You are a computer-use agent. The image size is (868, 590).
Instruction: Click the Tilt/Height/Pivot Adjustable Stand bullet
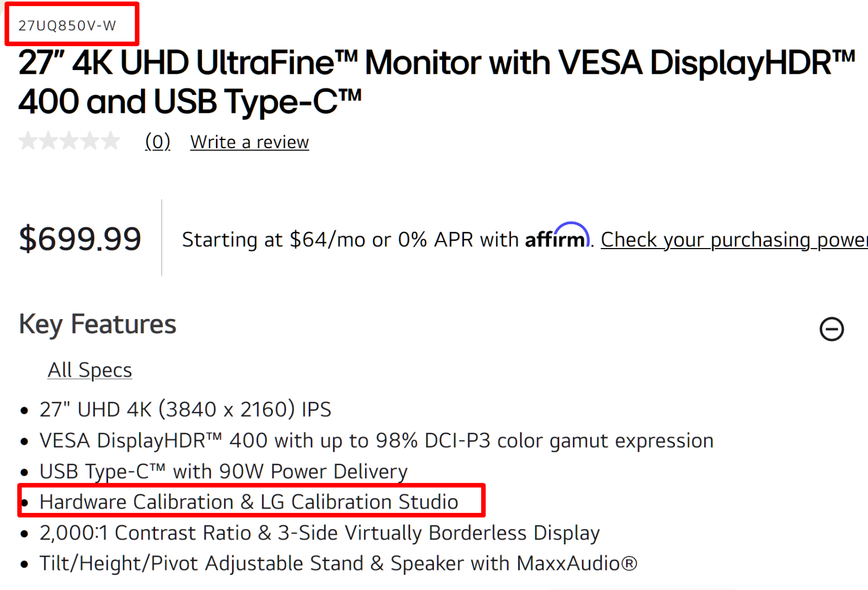point(339,563)
